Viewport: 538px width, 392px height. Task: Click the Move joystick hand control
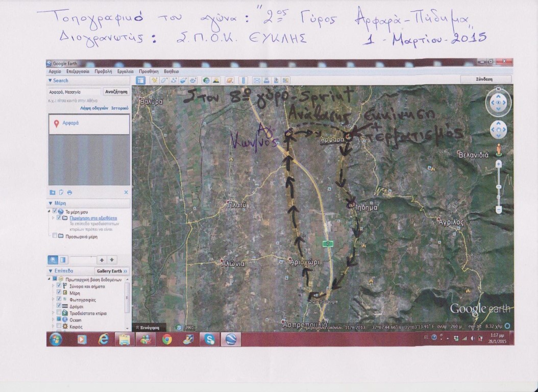pyautogui.click(x=498, y=130)
